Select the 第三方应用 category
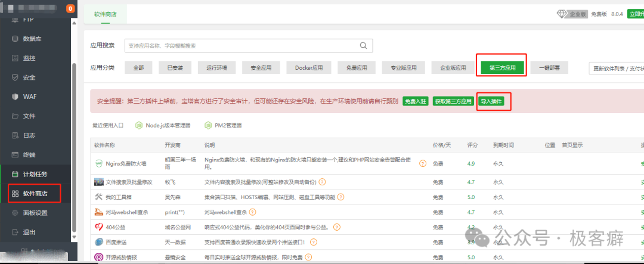Screen dimensions: 644x264 click(501, 68)
